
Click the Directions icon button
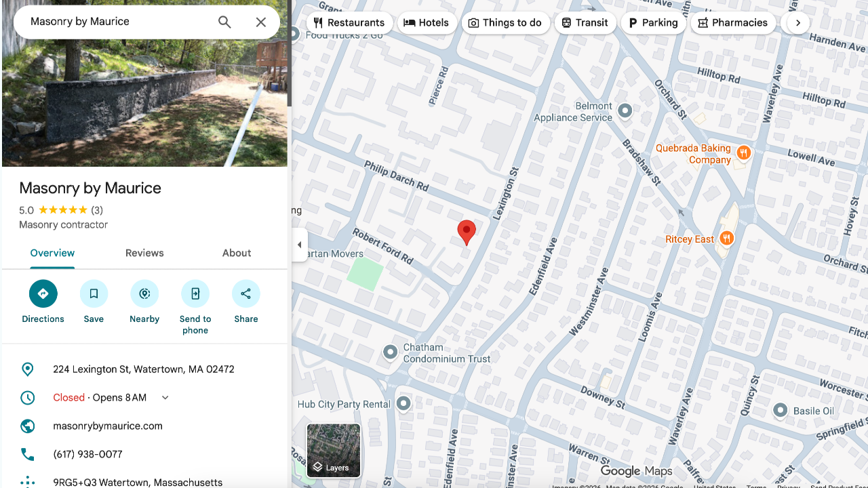coord(43,293)
